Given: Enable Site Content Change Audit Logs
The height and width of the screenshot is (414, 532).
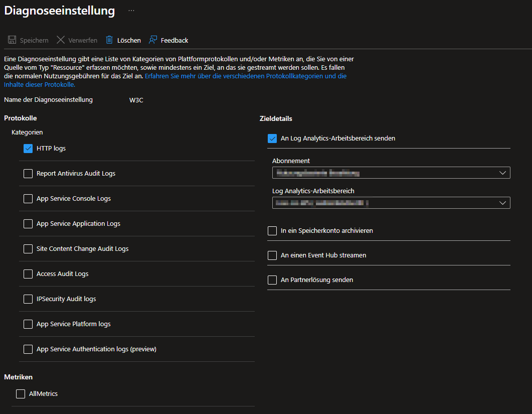Looking at the screenshot, I should [28, 249].
